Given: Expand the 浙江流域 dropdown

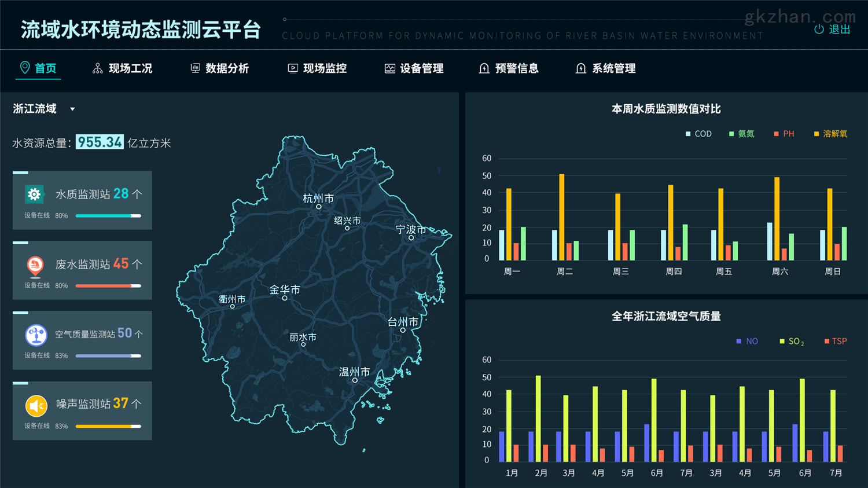Looking at the screenshot, I should [72, 109].
